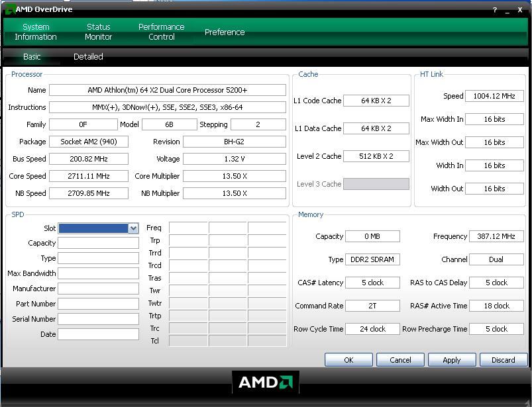The height and width of the screenshot is (407, 532).
Task: Click the Row Cycle Time 24 clock
Action: click(x=372, y=329)
